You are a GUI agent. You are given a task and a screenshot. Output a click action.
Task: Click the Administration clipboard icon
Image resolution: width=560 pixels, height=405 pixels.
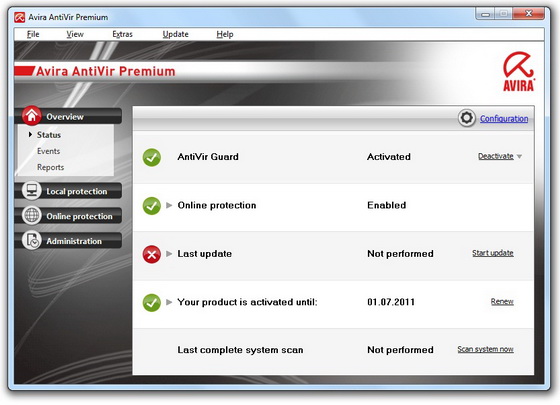32,240
